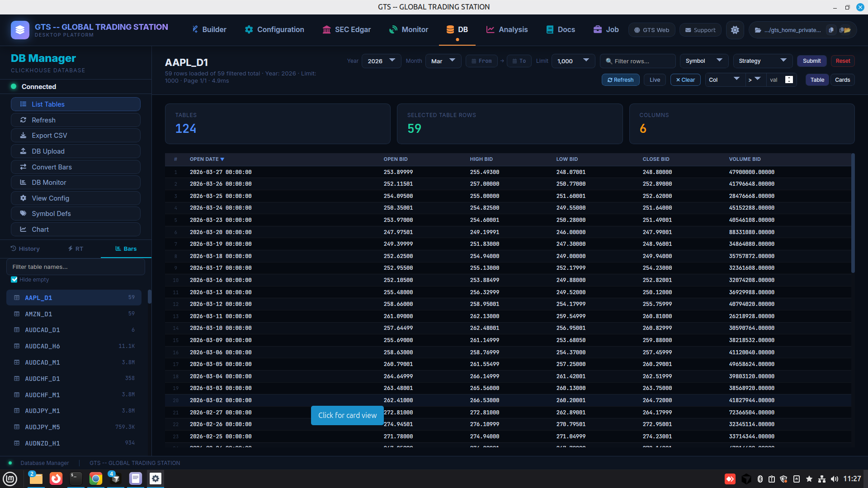Toggle Live update mode
Image resolution: width=868 pixels, height=488 pixels.
(x=655, y=80)
